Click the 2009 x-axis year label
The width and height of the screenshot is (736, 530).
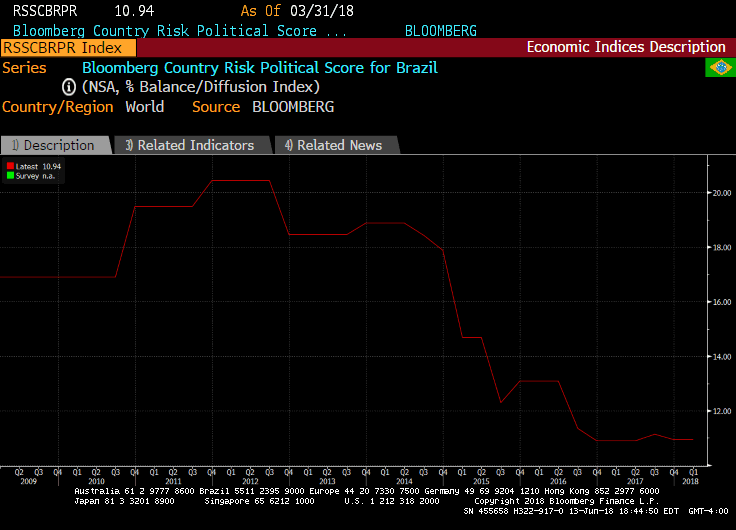(x=28, y=481)
